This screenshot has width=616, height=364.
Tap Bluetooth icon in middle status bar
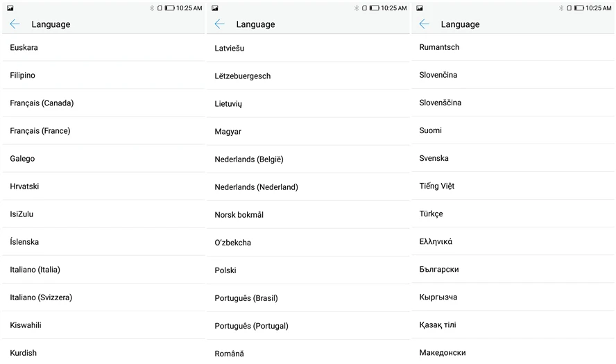pyautogui.click(x=357, y=8)
